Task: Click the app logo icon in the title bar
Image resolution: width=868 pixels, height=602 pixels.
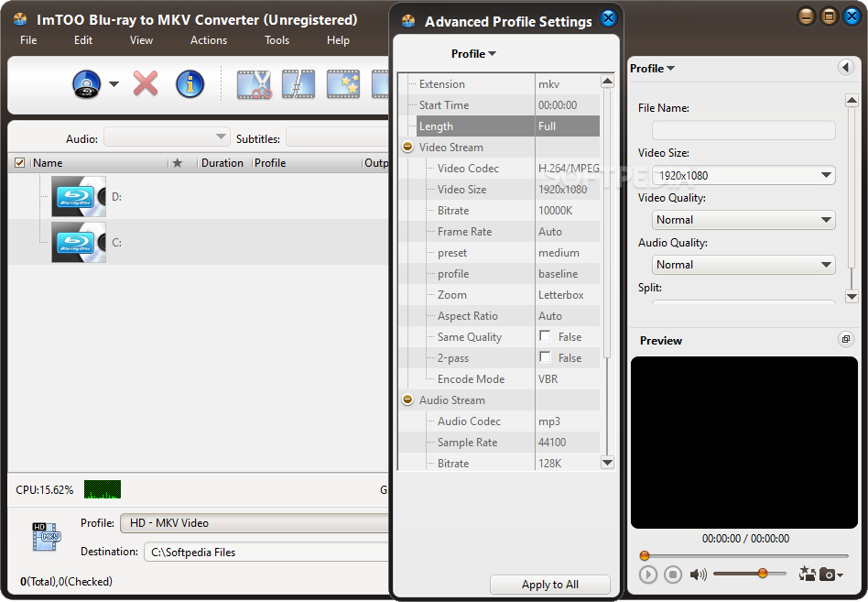Action: 20,19
